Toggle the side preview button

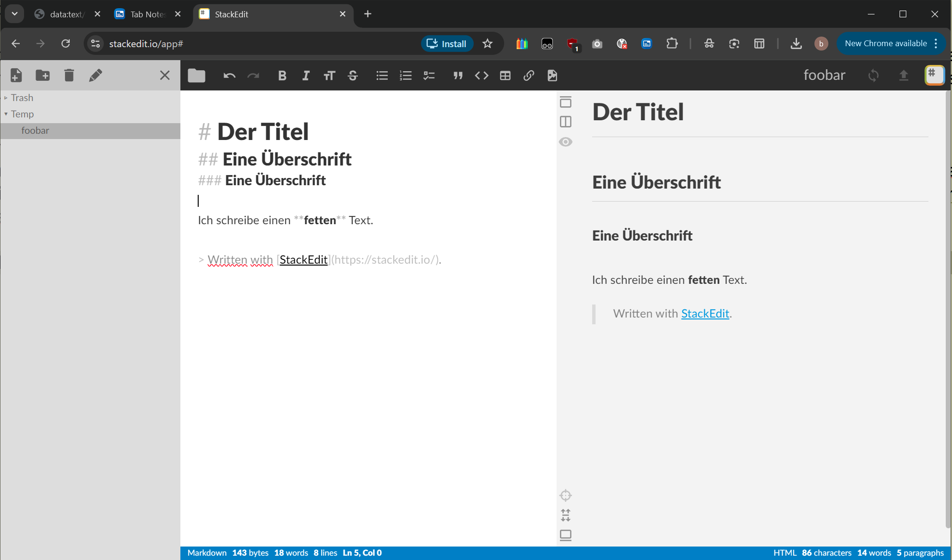(566, 122)
